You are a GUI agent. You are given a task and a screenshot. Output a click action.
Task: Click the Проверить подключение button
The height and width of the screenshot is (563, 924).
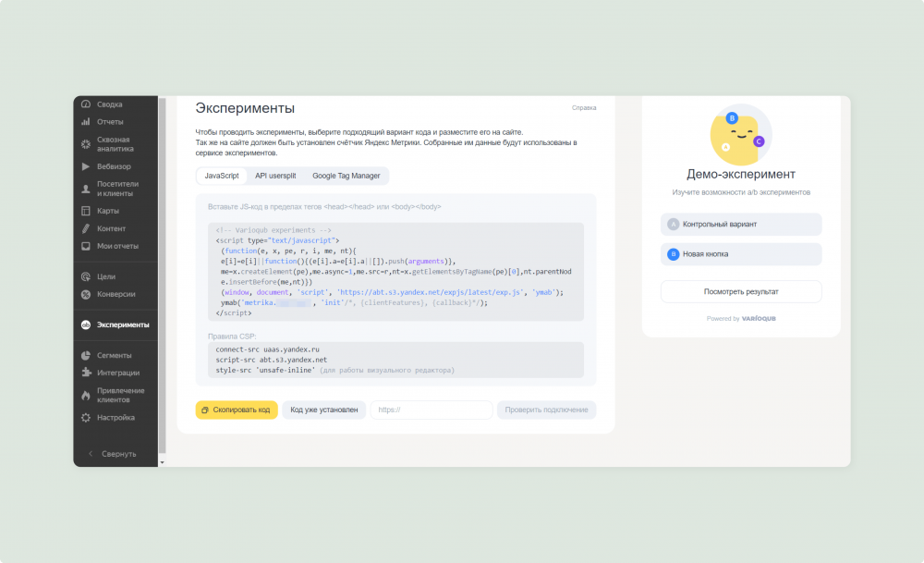pyautogui.click(x=546, y=410)
